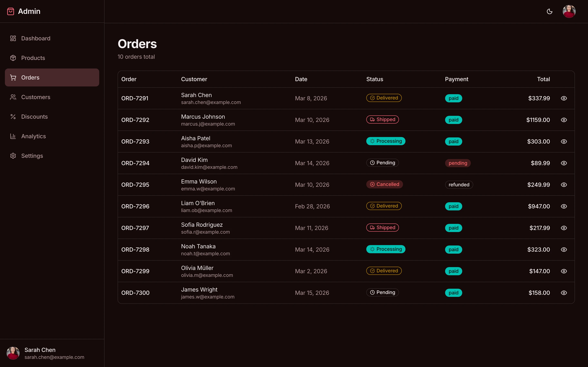
Task: Click the Discounts percent icon
Action: coord(13,116)
